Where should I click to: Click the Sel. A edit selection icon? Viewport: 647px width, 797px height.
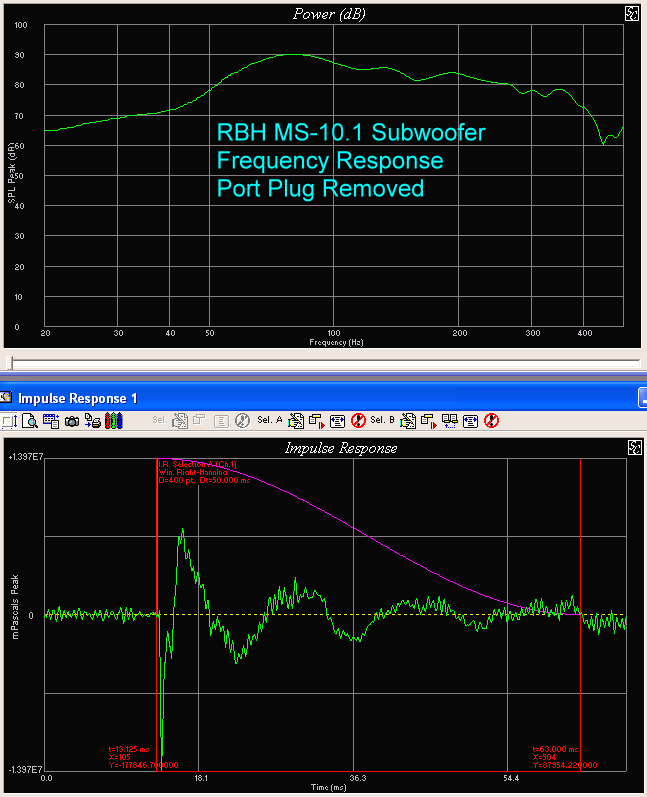(x=296, y=421)
